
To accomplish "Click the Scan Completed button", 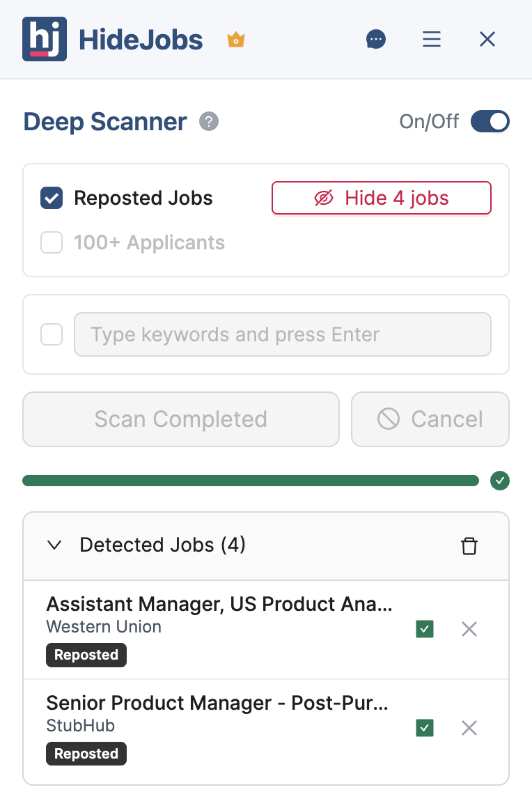I will (x=180, y=419).
